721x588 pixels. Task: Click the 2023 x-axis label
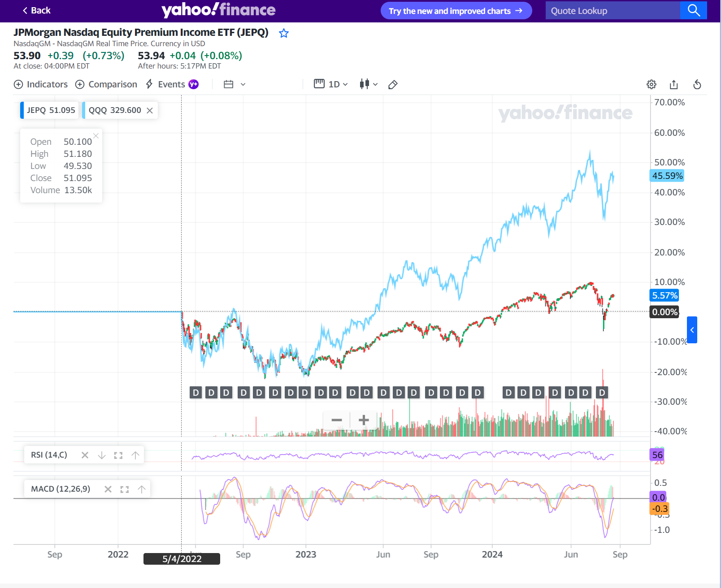(x=306, y=554)
